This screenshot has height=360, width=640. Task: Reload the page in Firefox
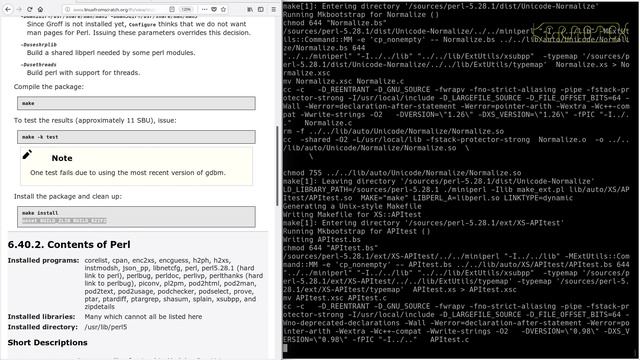(x=30, y=9)
